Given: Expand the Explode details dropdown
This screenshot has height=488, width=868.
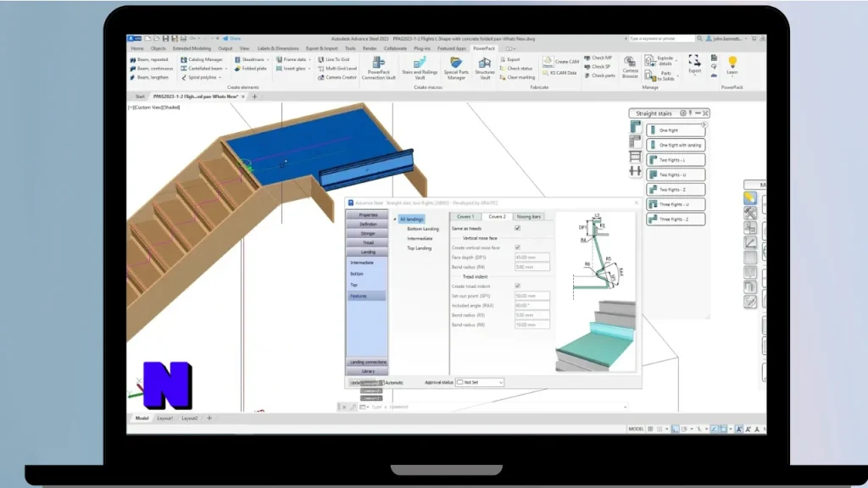Looking at the screenshot, I should click(x=676, y=60).
